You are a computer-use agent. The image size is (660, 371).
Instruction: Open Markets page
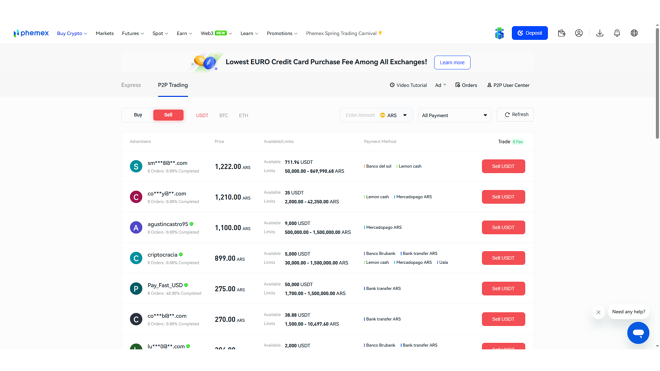point(104,33)
